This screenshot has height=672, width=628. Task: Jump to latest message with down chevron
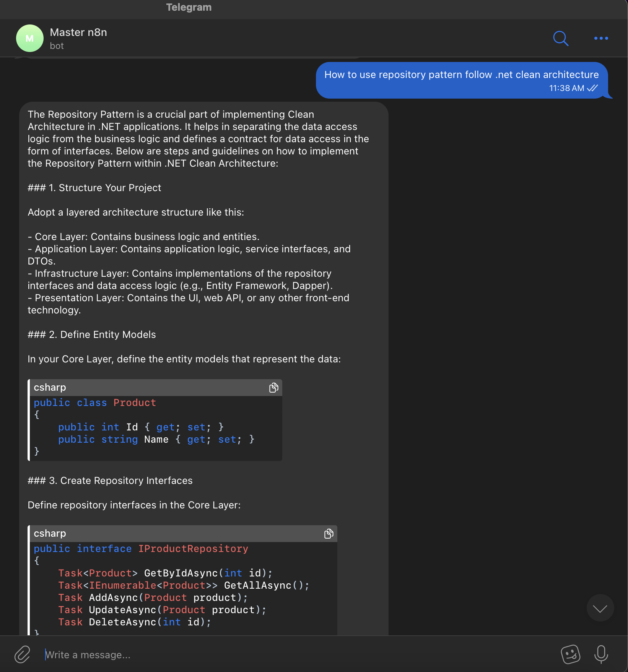click(600, 608)
